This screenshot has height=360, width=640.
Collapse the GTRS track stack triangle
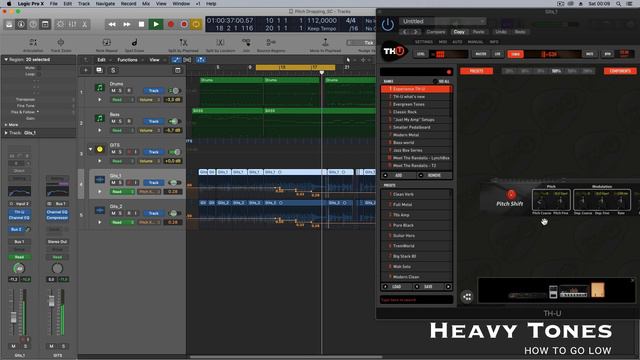click(x=90, y=149)
